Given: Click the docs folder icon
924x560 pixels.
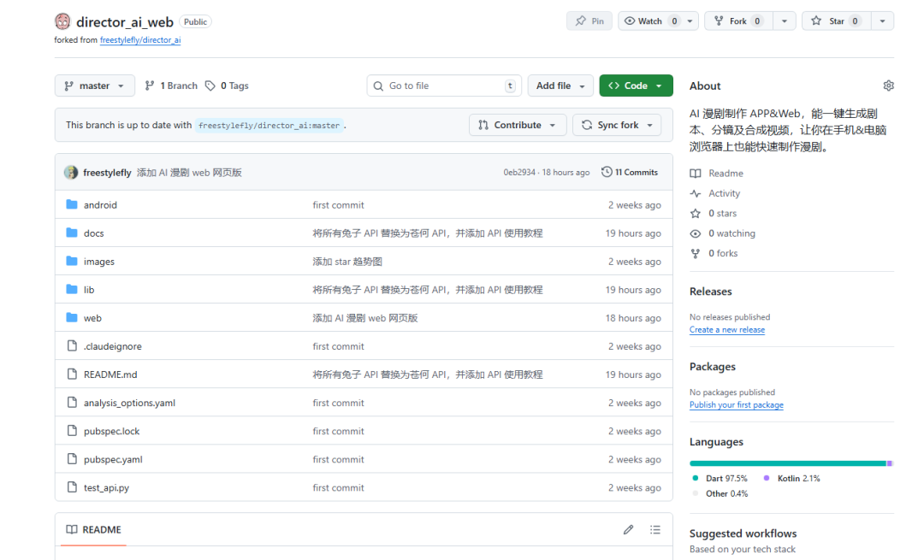Looking at the screenshot, I should 72,233.
